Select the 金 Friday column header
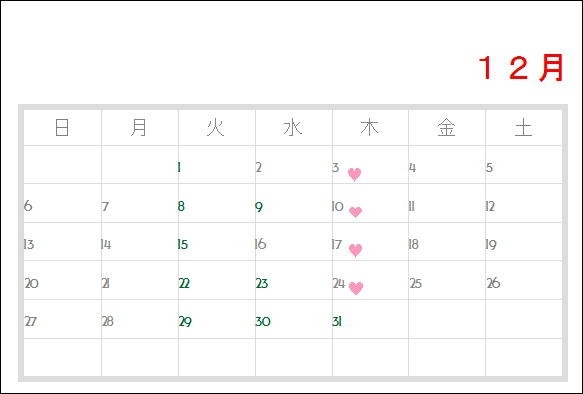The width and height of the screenshot is (583, 394). [446, 128]
